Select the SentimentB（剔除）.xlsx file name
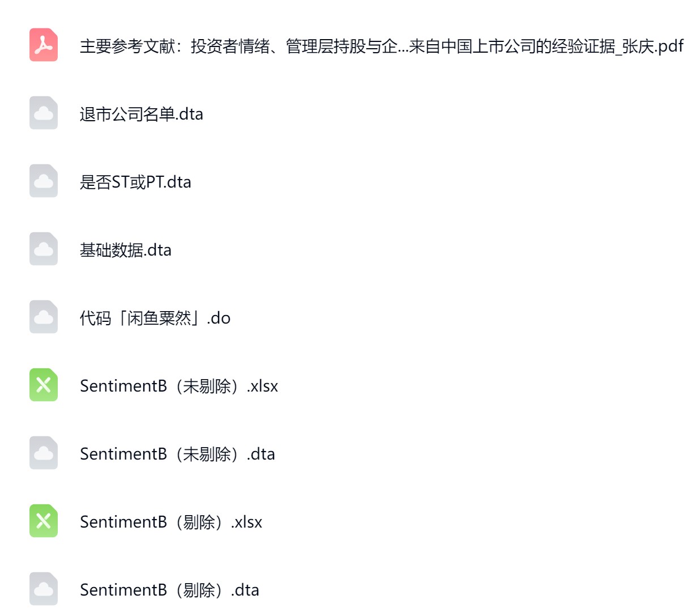This screenshot has height=612, width=700. [171, 522]
